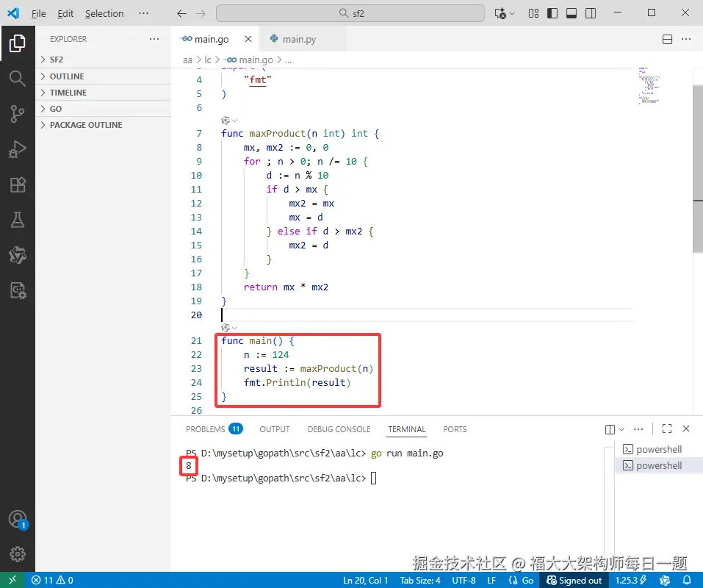
Task: Open the Edit menu
Action: click(65, 13)
